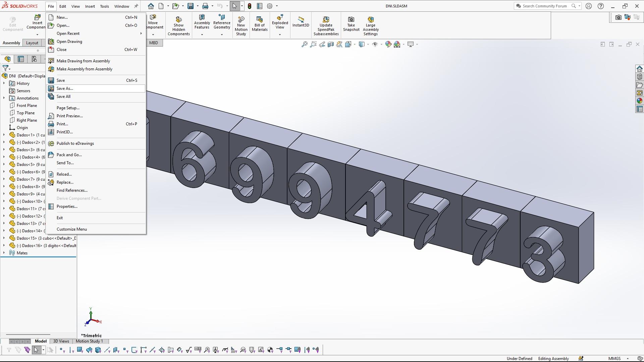Click the Home icon in toolbar

151,6
